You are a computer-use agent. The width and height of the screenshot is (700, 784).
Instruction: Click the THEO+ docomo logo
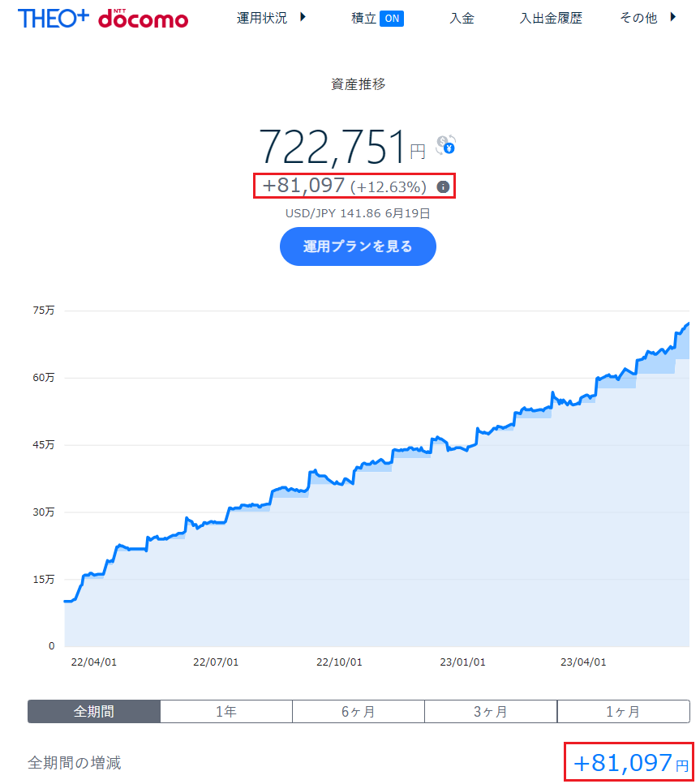pyautogui.click(x=103, y=19)
